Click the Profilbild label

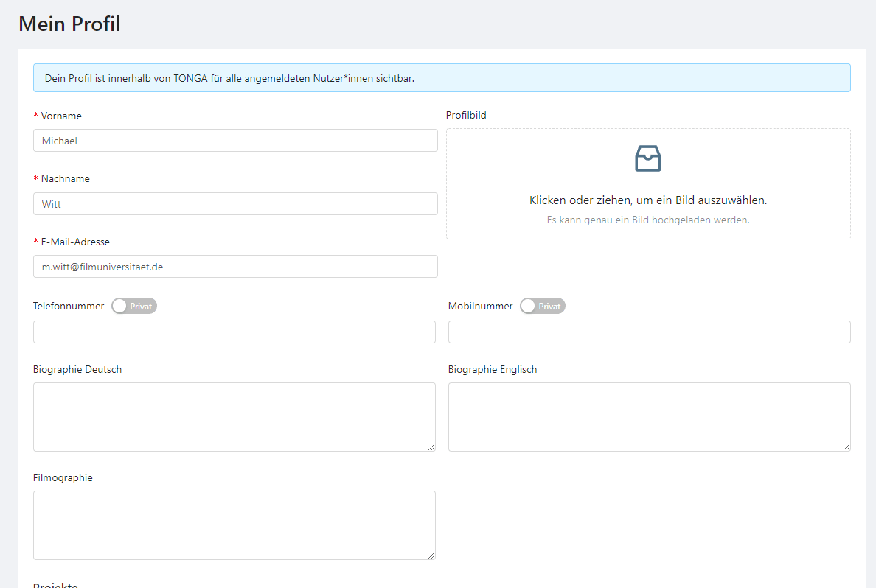pyautogui.click(x=466, y=115)
